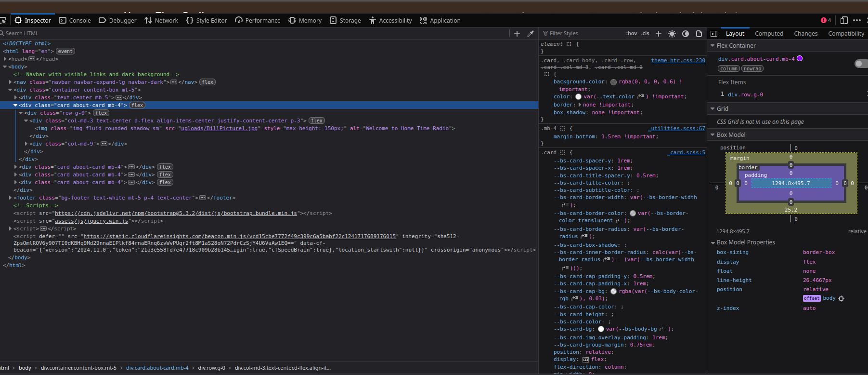Click the background-color rgba swatch

(x=613, y=82)
